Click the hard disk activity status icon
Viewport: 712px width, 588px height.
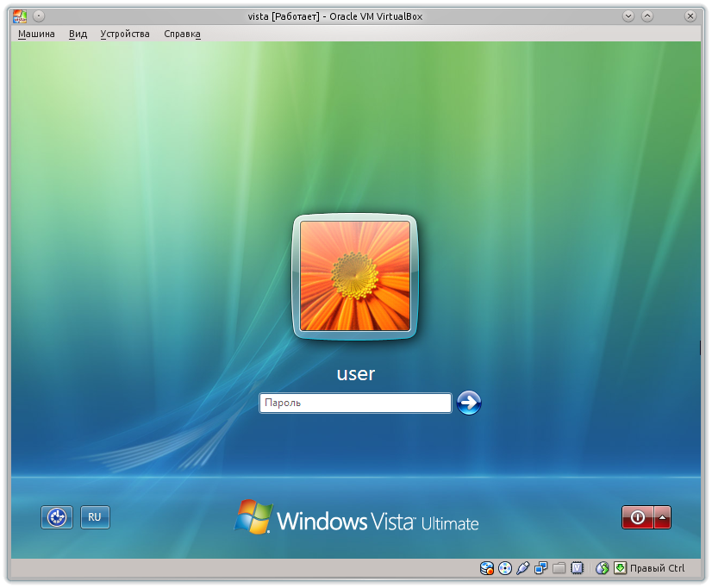[487, 567]
